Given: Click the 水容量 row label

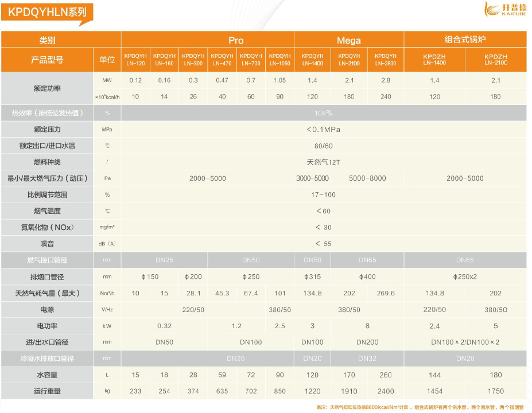Looking at the screenshot, I should click(47, 375).
